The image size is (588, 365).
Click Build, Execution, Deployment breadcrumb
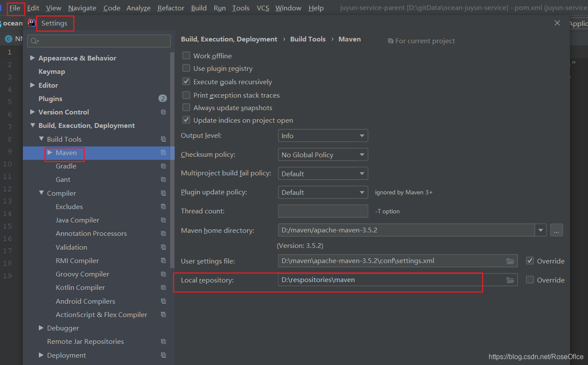pos(229,39)
